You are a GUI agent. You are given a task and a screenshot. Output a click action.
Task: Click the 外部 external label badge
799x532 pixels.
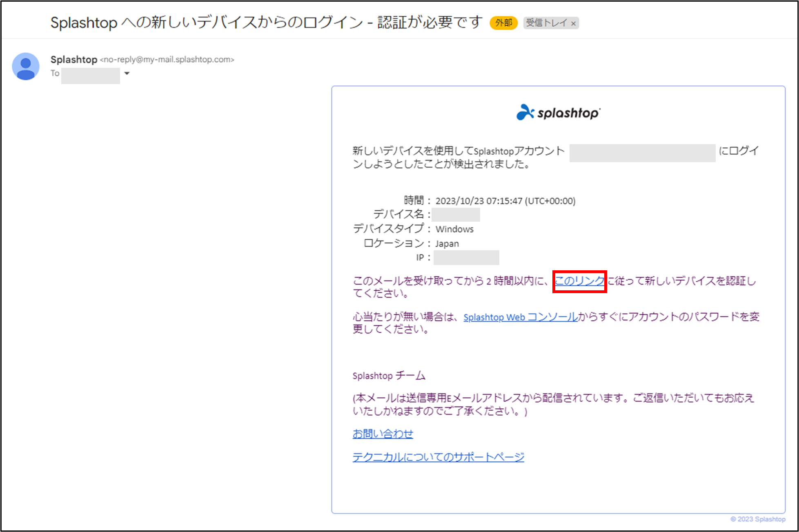(x=503, y=23)
